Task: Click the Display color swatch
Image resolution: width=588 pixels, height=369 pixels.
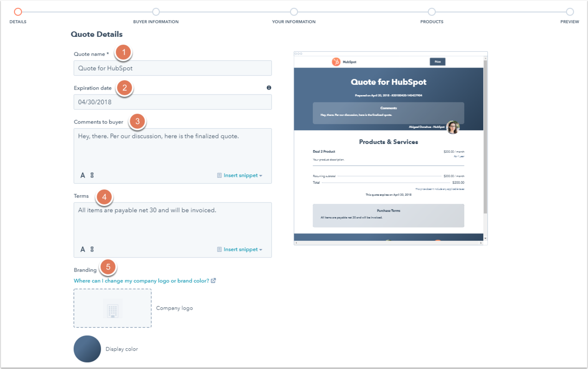Action: pyautogui.click(x=87, y=349)
